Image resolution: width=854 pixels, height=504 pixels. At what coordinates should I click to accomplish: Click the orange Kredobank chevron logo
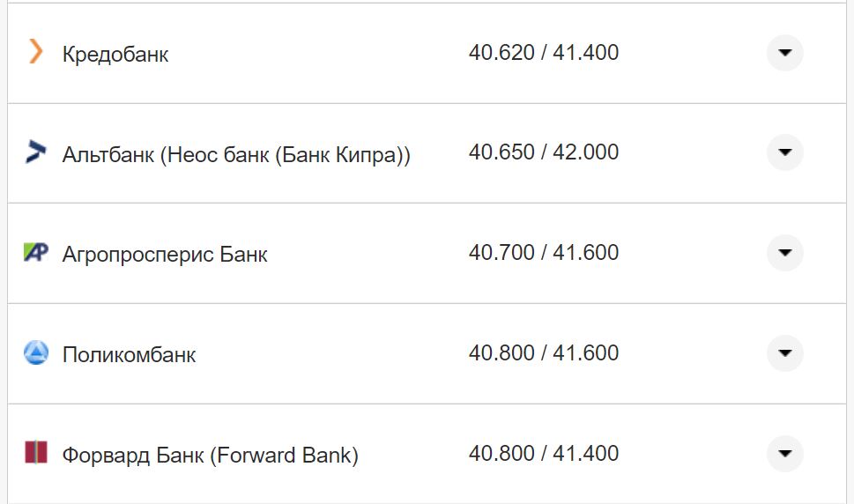click(35, 52)
